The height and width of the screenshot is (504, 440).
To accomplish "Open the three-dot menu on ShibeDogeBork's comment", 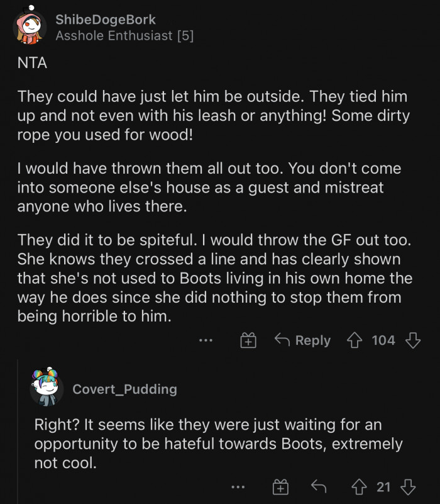I will 206,340.
